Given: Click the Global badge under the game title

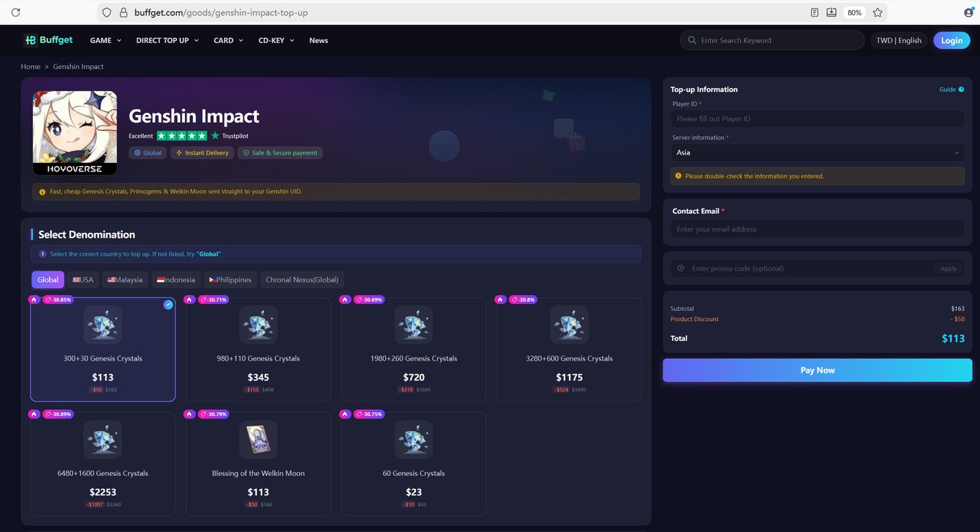Looking at the screenshot, I should coord(148,153).
